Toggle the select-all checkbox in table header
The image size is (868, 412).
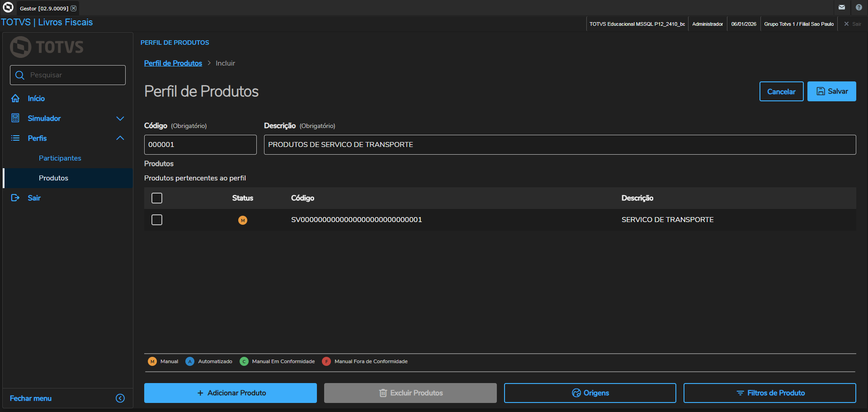point(157,198)
